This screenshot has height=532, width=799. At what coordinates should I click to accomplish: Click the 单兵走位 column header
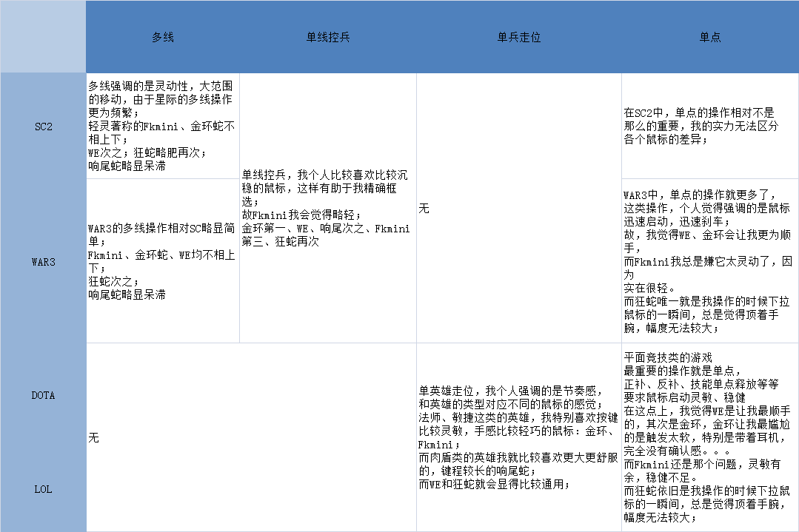point(519,37)
